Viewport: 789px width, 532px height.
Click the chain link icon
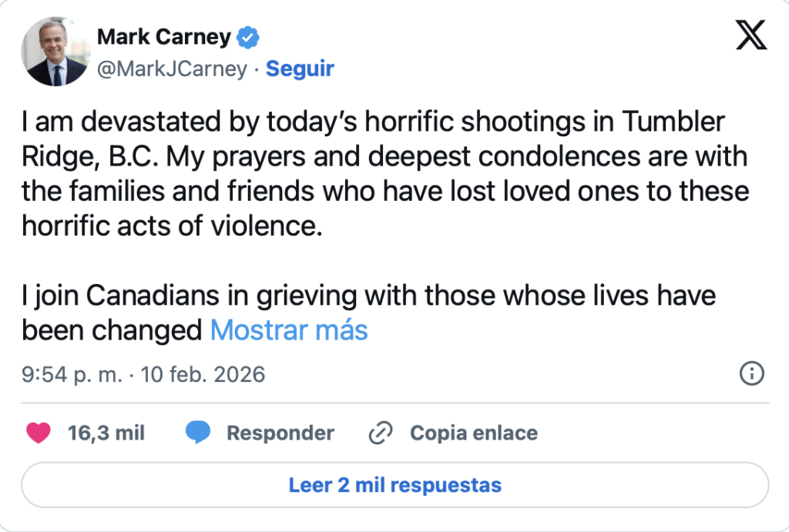[x=381, y=433]
